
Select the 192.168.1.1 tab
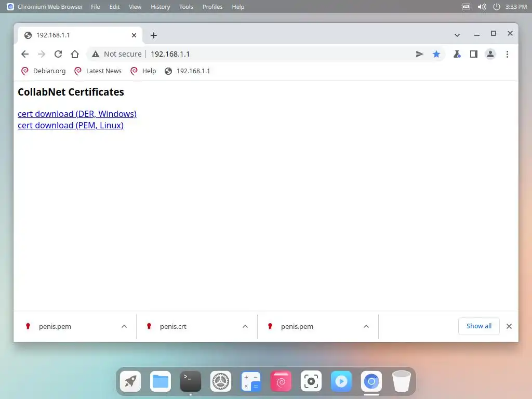click(x=80, y=35)
